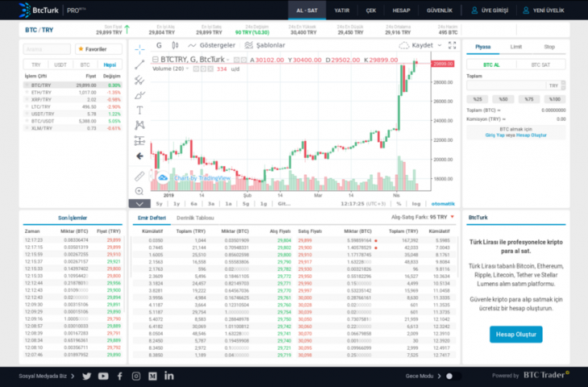
Task: Click ÜYE GİRİŞİ login link
Action: [x=490, y=10]
